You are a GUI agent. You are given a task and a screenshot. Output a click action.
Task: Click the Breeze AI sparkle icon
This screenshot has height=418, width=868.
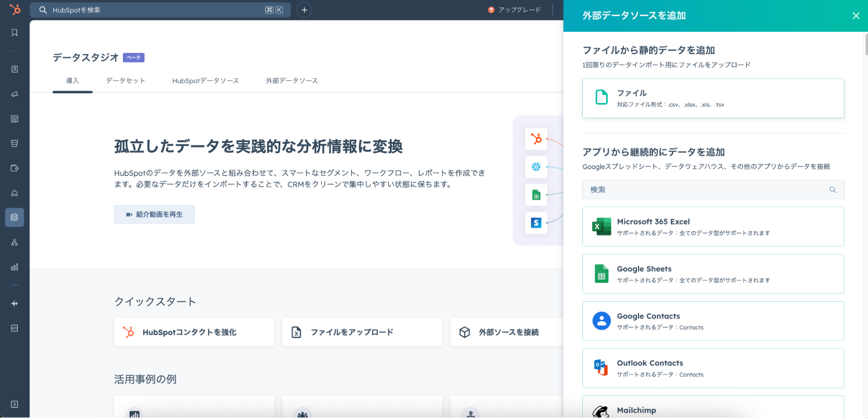14,304
